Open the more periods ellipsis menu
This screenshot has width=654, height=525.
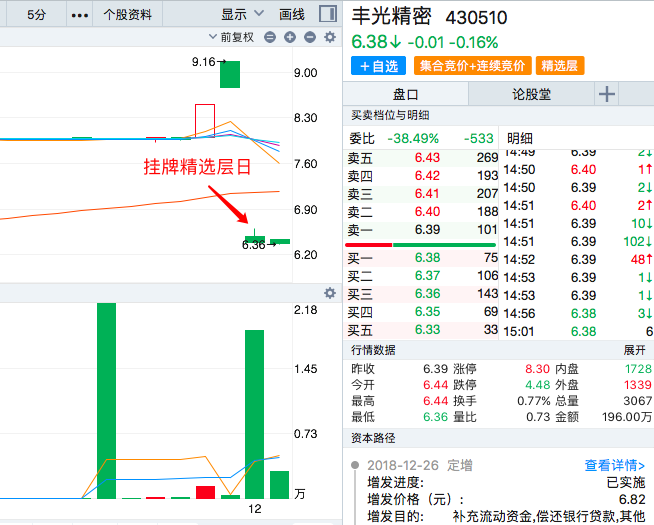[x=79, y=15]
